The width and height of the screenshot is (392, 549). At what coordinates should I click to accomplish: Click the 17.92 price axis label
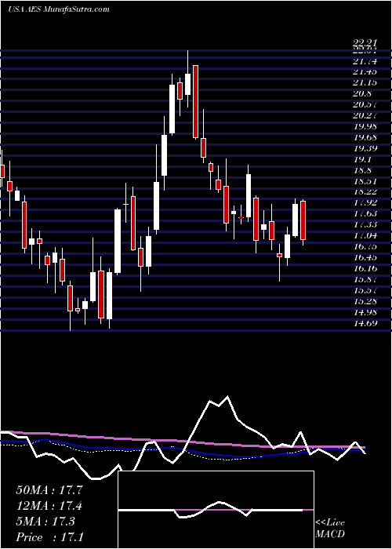[x=365, y=202]
